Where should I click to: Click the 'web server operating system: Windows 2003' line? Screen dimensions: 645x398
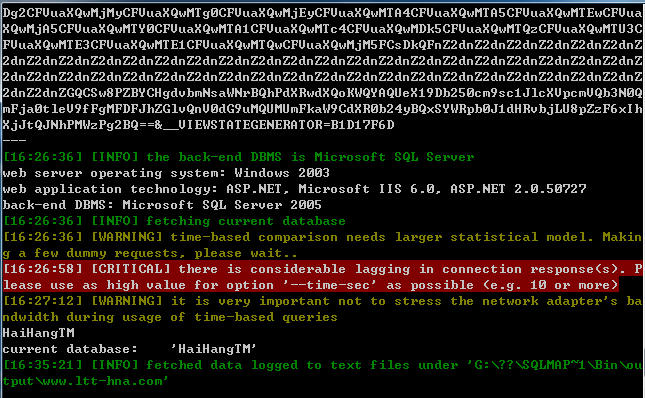[166, 173]
